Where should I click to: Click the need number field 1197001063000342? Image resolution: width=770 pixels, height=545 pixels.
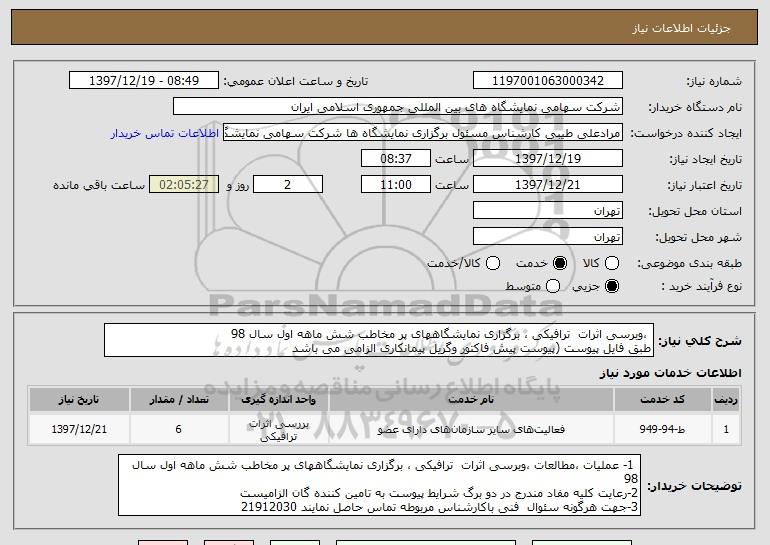coord(548,81)
